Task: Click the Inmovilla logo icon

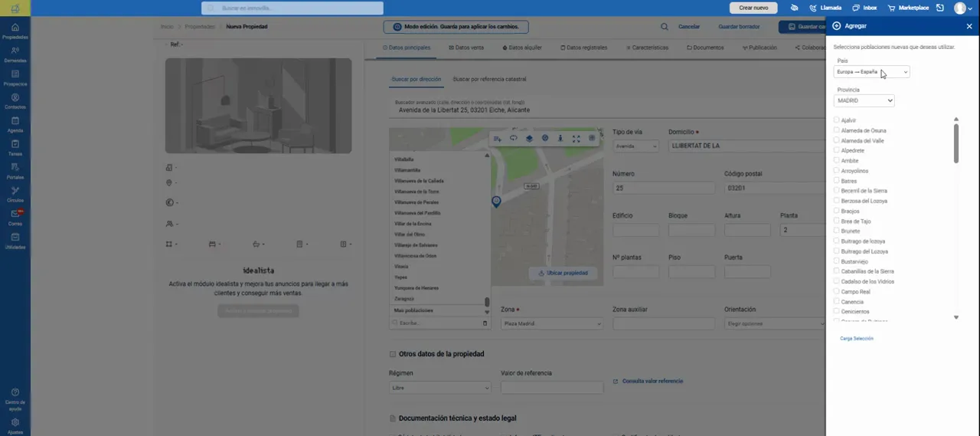Action: (x=15, y=8)
